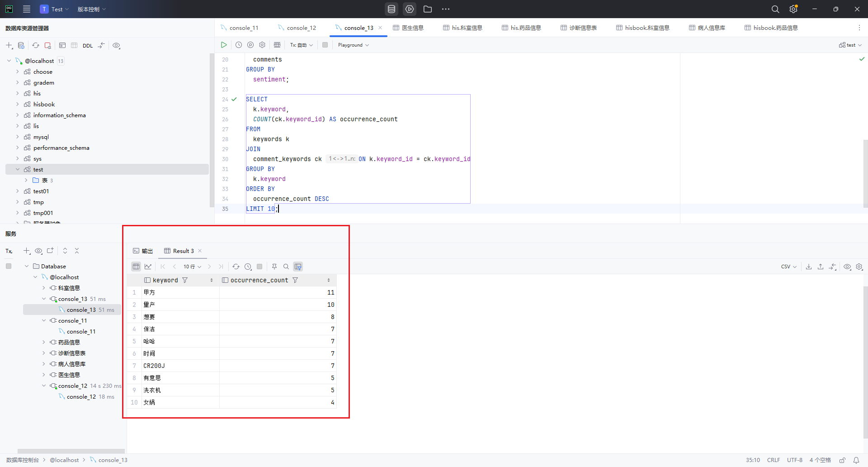Screen dimensions: 868x467
Task: Open the main hamburger menu
Action: coord(27,9)
